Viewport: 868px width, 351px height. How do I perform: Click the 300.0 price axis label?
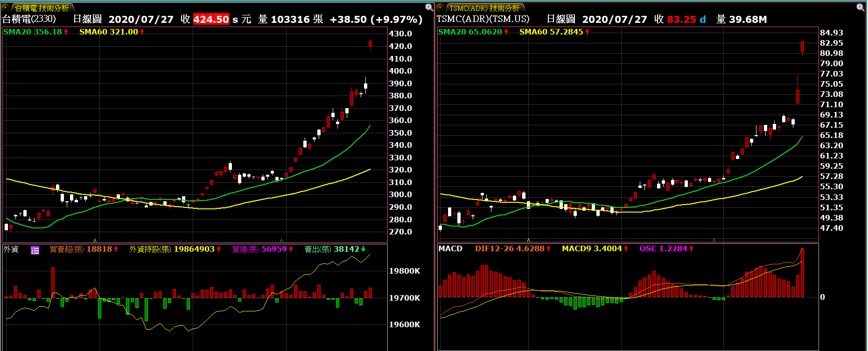coord(400,194)
